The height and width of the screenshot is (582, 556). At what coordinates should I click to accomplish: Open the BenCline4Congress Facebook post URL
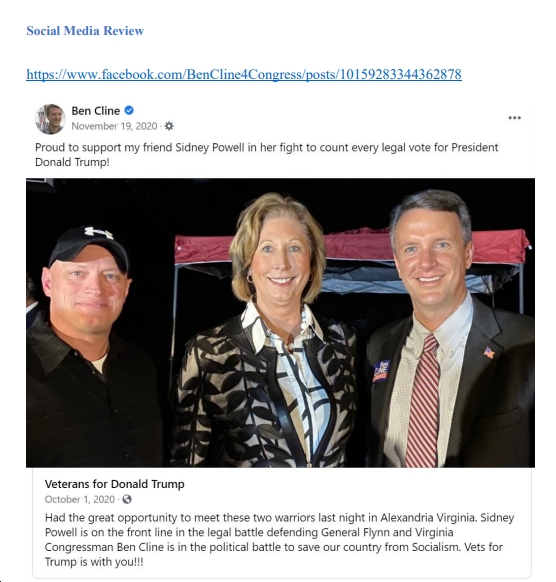coord(244,74)
